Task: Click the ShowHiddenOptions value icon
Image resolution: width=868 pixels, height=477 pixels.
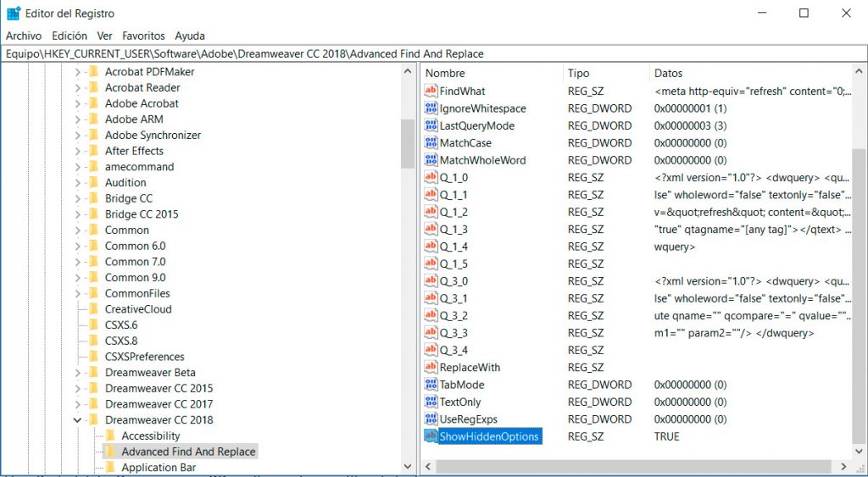Action: click(x=431, y=436)
